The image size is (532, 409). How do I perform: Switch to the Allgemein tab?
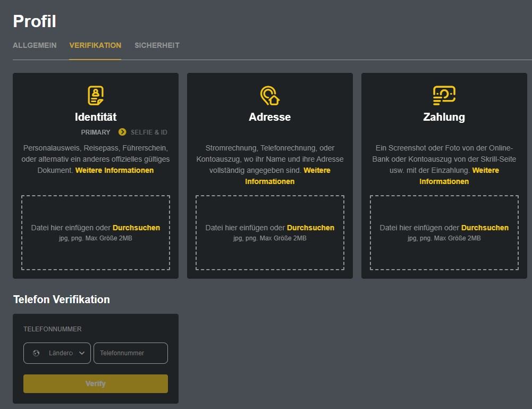coord(35,45)
